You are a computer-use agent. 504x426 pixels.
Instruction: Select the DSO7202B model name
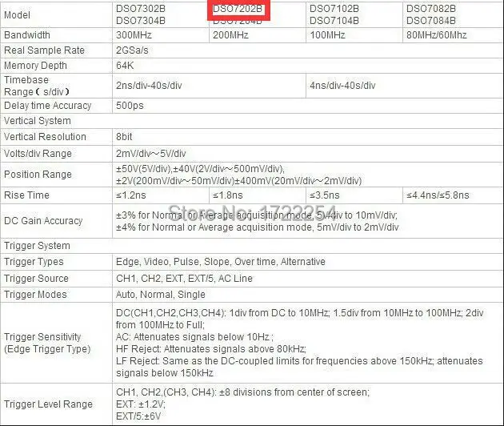coord(238,9)
